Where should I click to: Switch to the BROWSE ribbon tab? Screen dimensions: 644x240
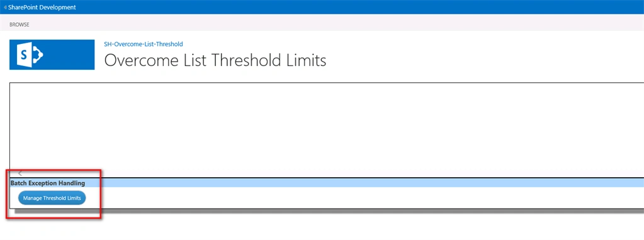click(20, 25)
